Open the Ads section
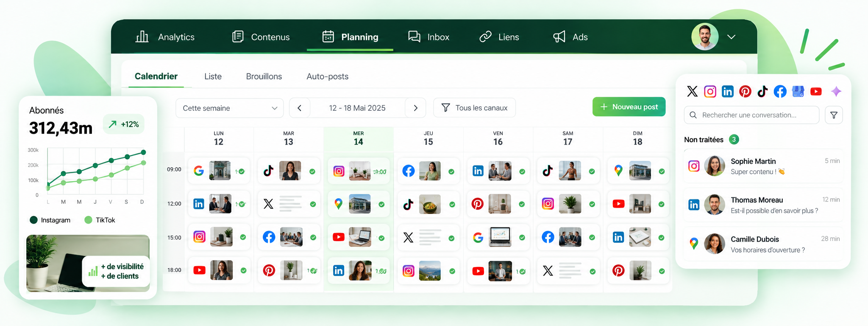868x326 pixels. (570, 37)
